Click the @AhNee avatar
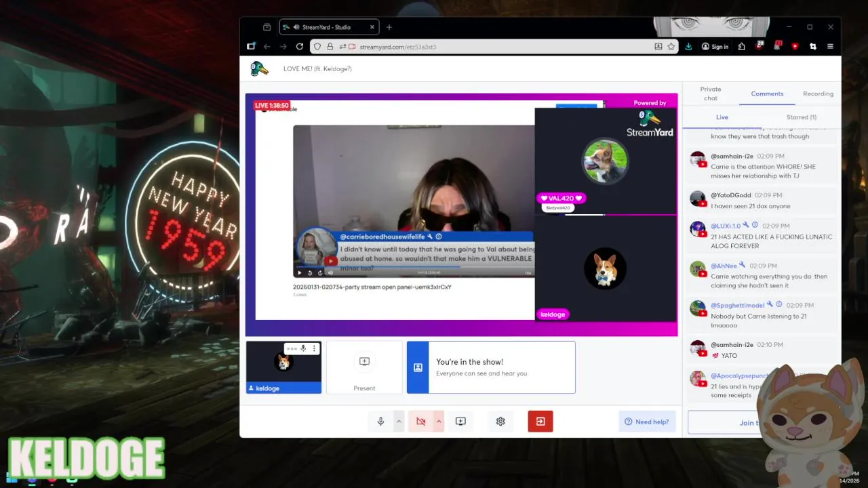 point(698,268)
